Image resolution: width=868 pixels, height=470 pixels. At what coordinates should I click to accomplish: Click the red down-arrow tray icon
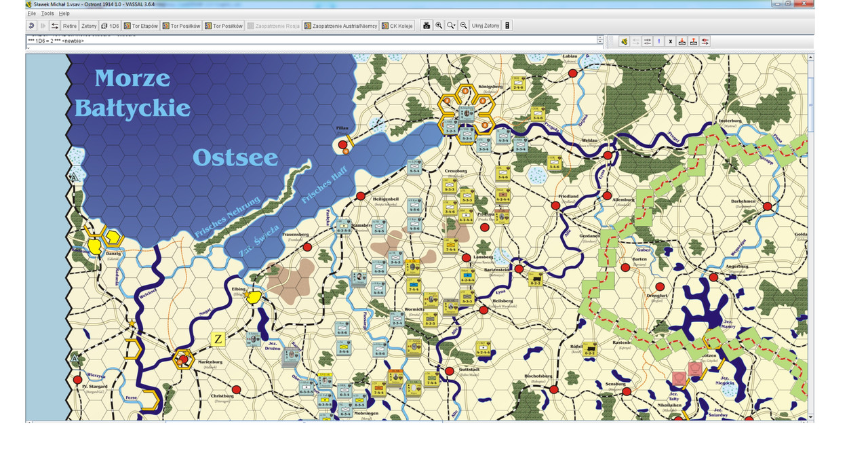[x=682, y=41]
